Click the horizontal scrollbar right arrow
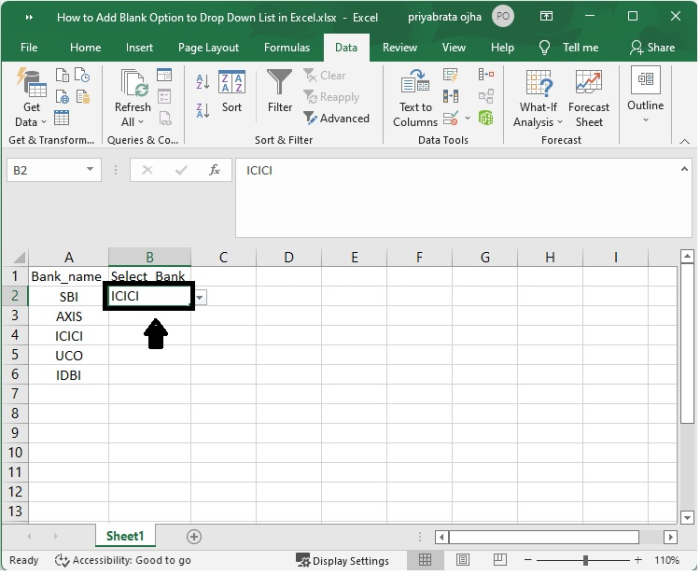Image resolution: width=700 pixels, height=575 pixels. 670,537
